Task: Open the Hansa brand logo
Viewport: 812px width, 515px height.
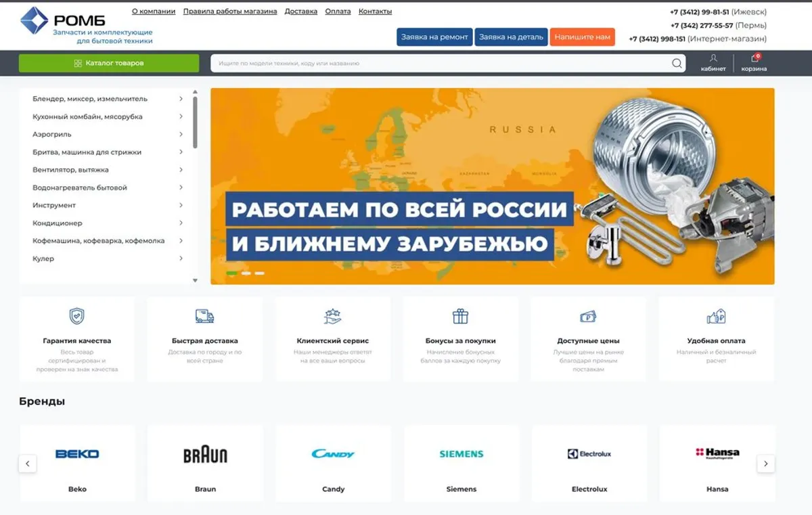Action: click(717, 453)
